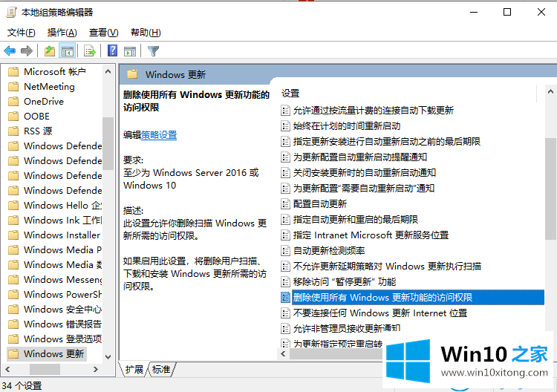Select 指定更新安装进行自动重新启动之前的最后期限 setting

pos(387,142)
